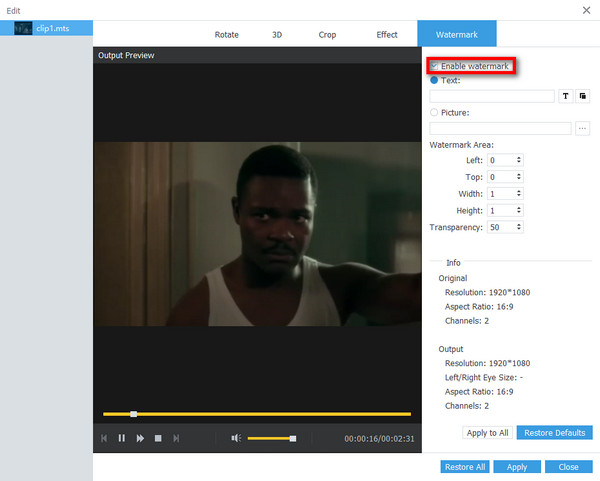Image resolution: width=600 pixels, height=481 pixels.
Task: Jump to next frame button
Action: (x=176, y=438)
